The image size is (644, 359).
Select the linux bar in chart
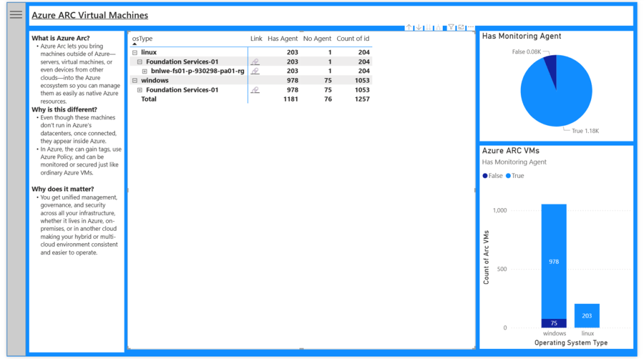click(x=587, y=316)
